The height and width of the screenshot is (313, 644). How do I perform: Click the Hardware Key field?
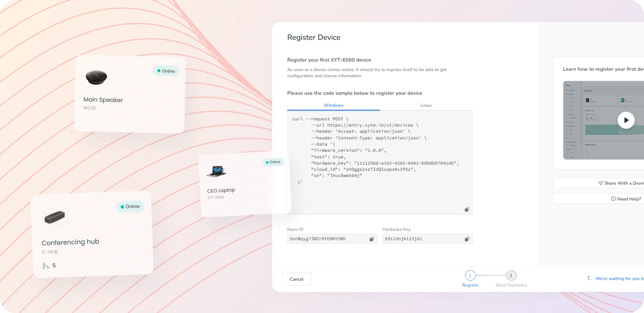click(427, 239)
